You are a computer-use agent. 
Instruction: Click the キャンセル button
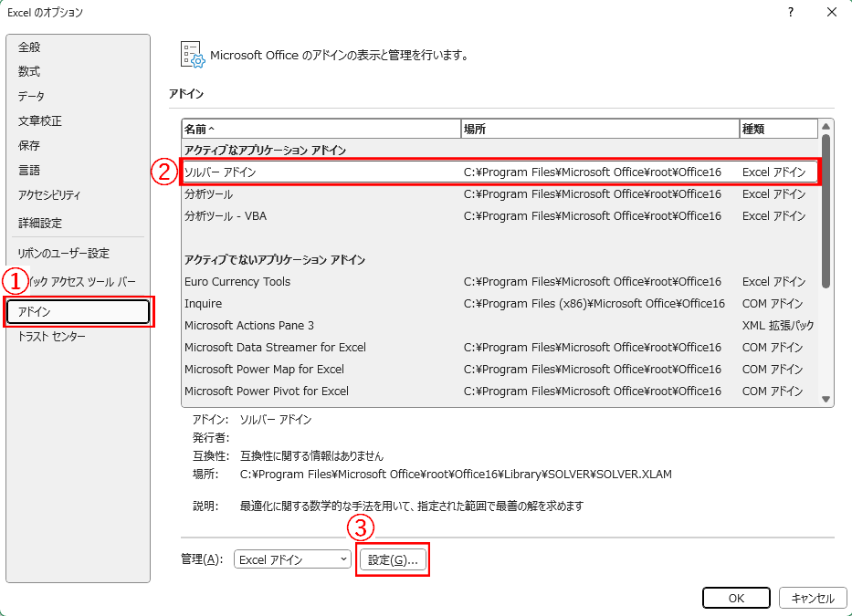pyautogui.click(x=812, y=598)
